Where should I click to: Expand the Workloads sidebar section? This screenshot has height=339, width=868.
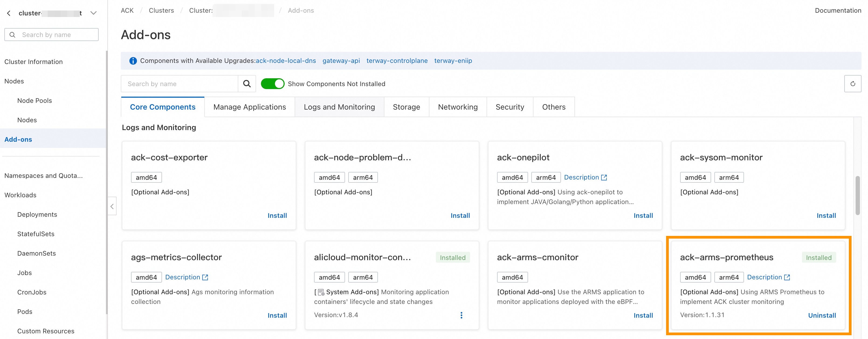click(x=20, y=195)
